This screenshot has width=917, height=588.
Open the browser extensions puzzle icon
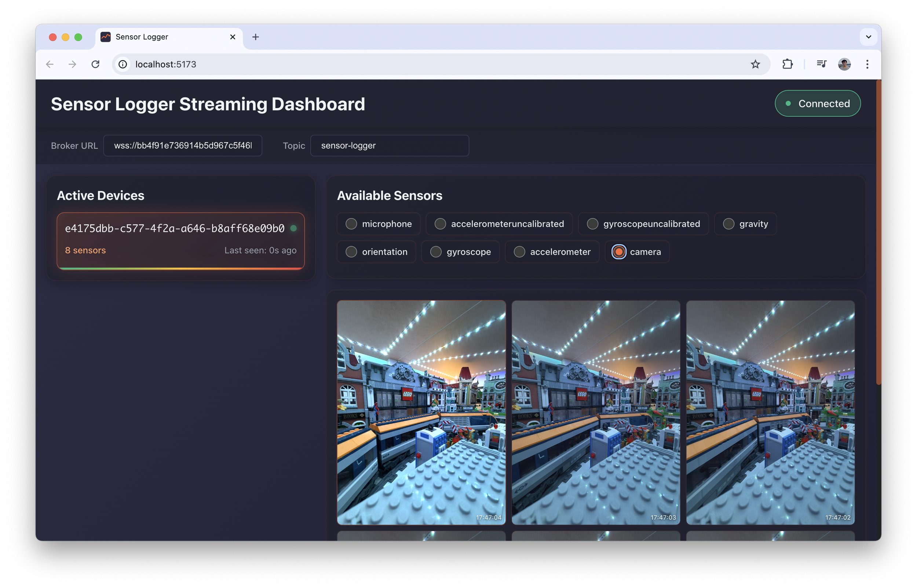[787, 64]
